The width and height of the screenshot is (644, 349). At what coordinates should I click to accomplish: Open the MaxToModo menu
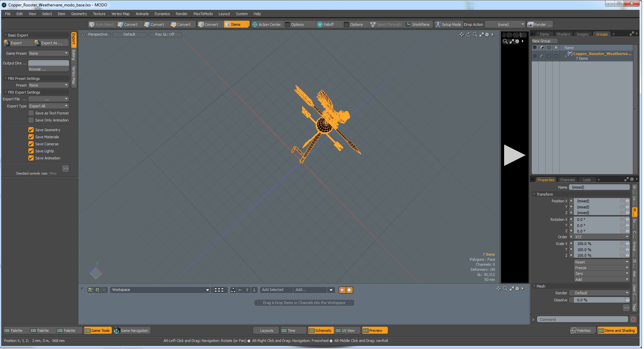pos(203,14)
